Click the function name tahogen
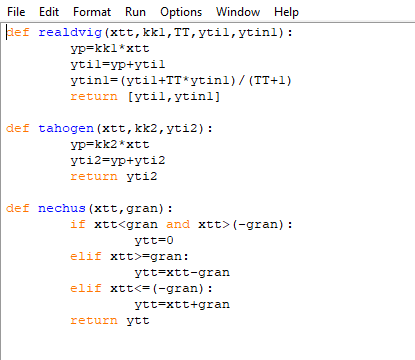The width and height of the screenshot is (415, 360). click(66, 128)
